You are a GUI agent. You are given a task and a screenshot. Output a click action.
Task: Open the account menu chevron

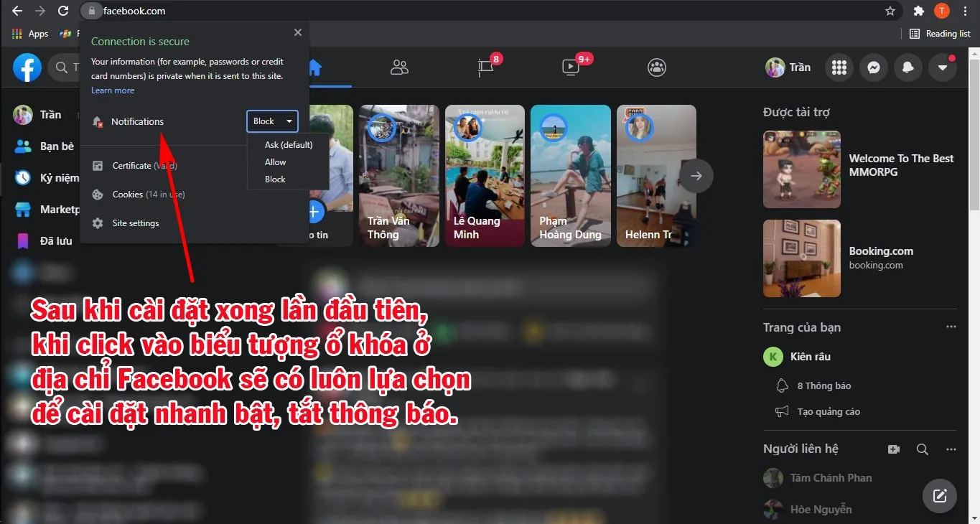coord(942,67)
